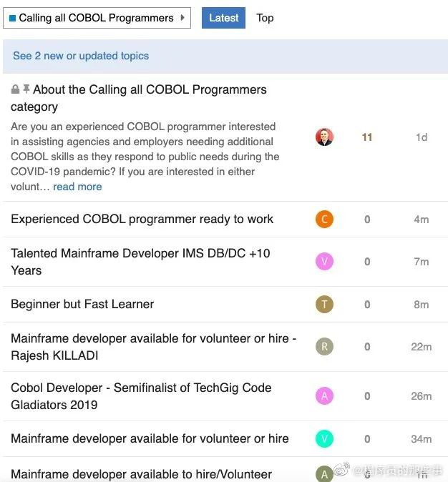Open the "Beginner but Fast Learner" topic
448x482 pixels.
tap(82, 305)
